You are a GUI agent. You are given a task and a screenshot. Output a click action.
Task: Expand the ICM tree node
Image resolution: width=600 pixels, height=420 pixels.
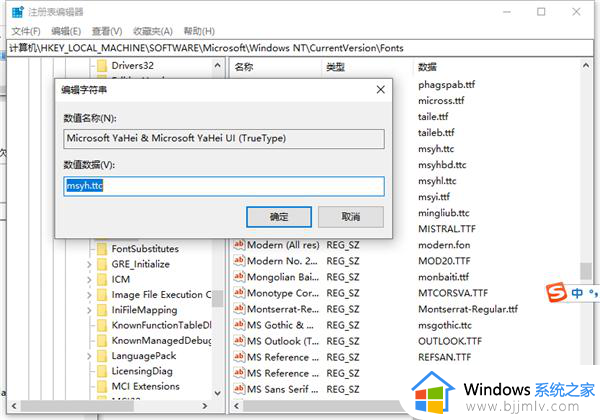(89, 280)
